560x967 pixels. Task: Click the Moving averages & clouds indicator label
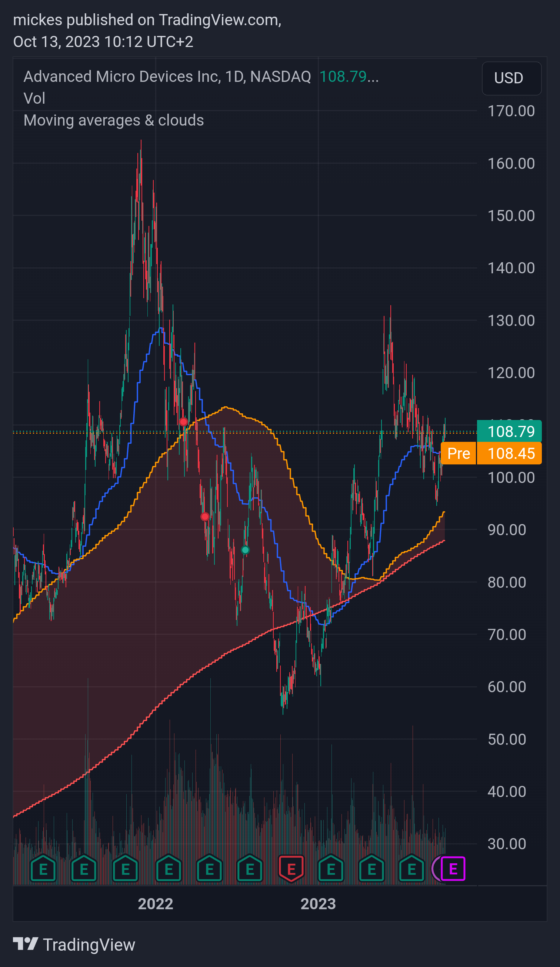pos(114,120)
